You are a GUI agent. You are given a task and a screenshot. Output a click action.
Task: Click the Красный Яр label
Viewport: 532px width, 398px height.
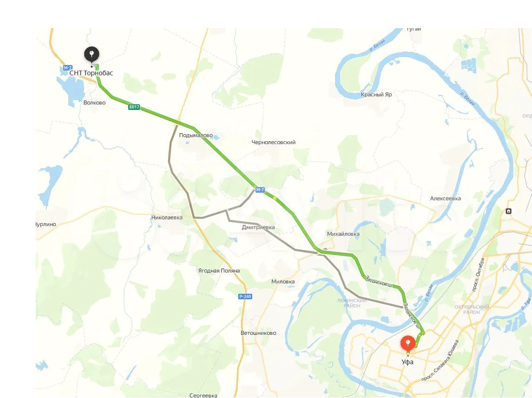point(376,94)
